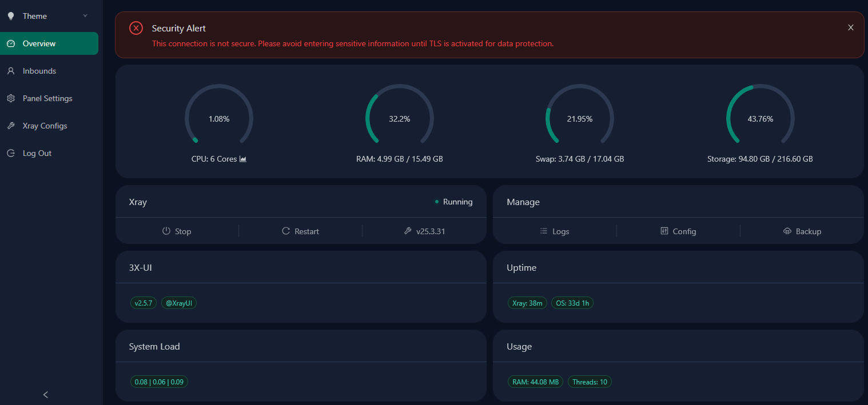
Task: Click the Theme lightbulb icon
Action: (x=10, y=16)
